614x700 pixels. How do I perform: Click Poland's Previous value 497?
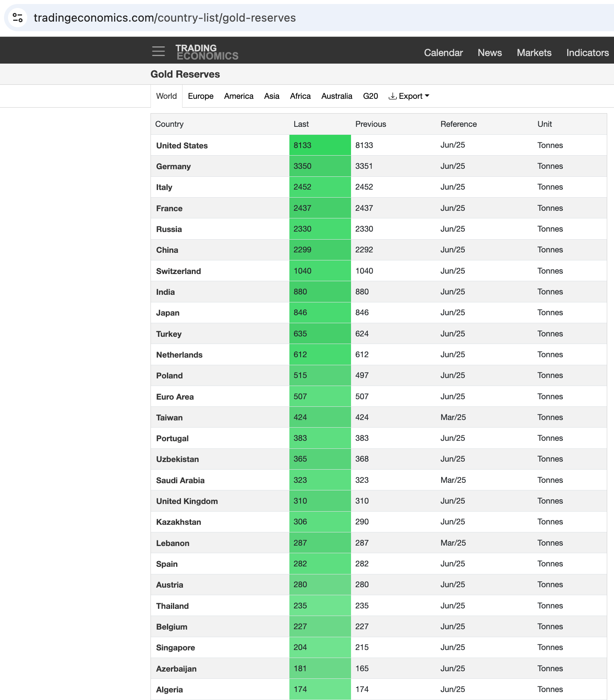(x=362, y=375)
